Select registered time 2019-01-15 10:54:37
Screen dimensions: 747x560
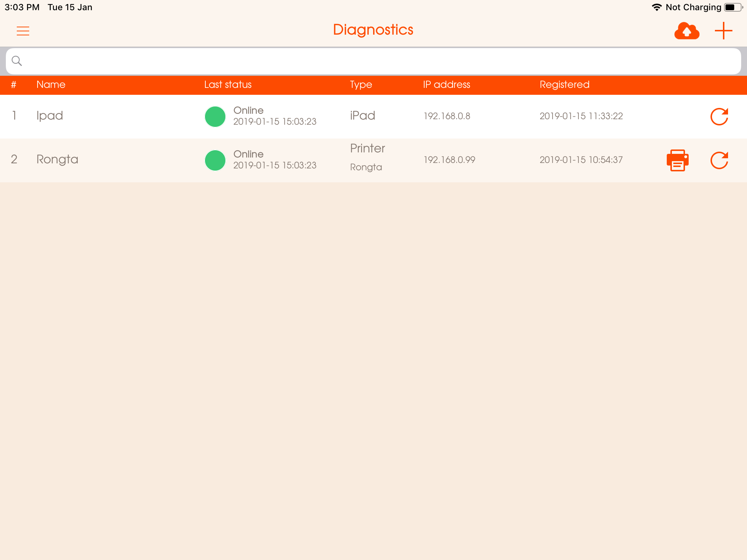pyautogui.click(x=581, y=160)
